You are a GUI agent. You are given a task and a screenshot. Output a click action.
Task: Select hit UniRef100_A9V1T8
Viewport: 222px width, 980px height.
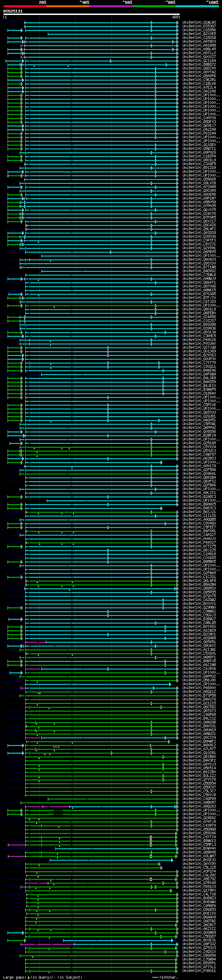[x=199, y=466]
